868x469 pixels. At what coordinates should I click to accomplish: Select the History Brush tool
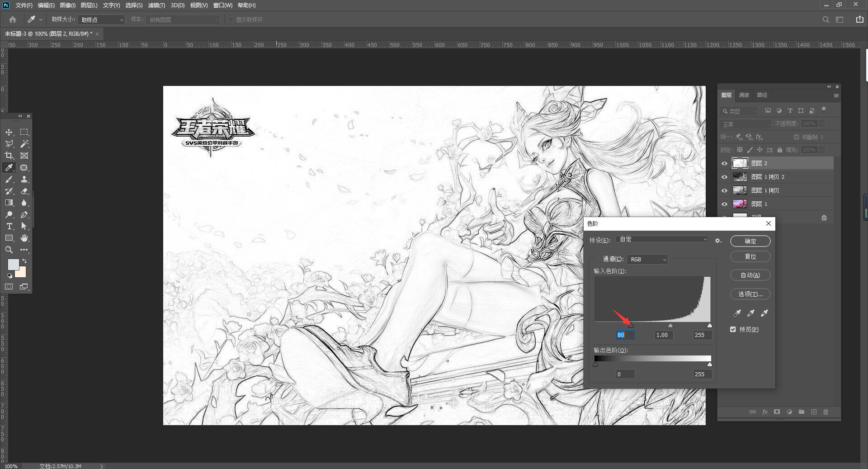pyautogui.click(x=9, y=191)
